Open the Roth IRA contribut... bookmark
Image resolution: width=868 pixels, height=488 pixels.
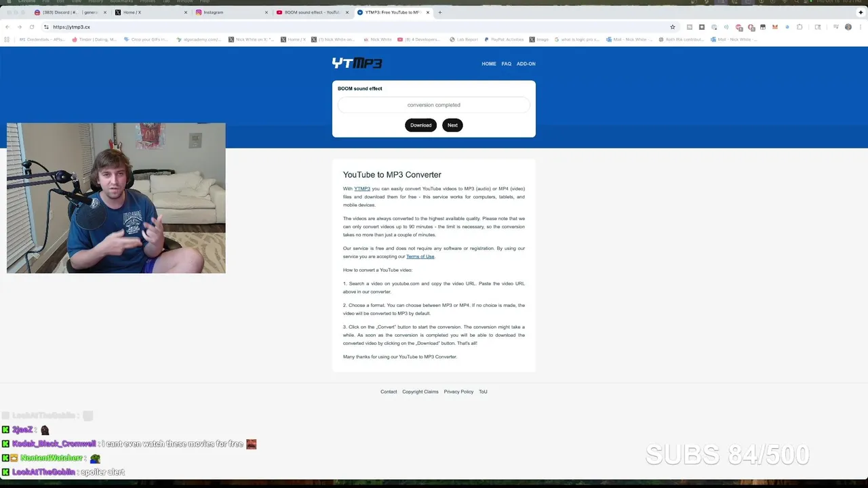coord(680,39)
